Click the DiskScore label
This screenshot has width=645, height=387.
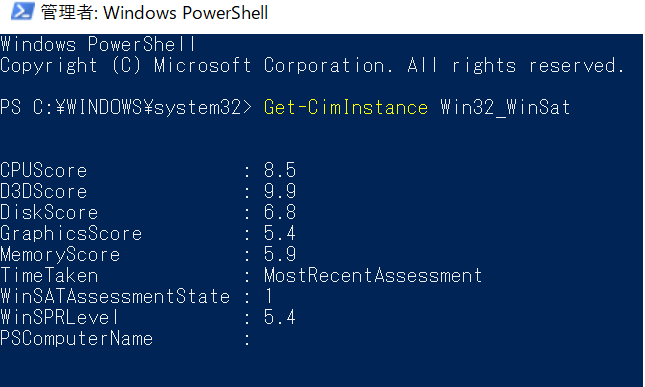[x=49, y=212]
